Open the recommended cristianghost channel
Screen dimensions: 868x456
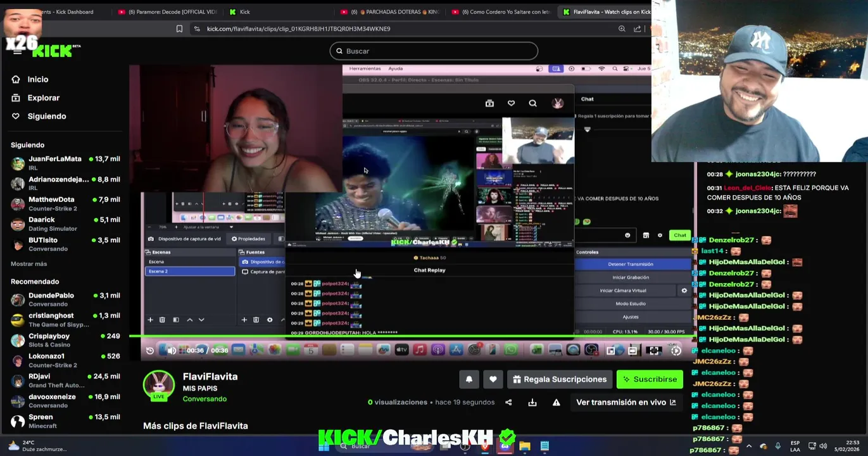[x=65, y=319]
